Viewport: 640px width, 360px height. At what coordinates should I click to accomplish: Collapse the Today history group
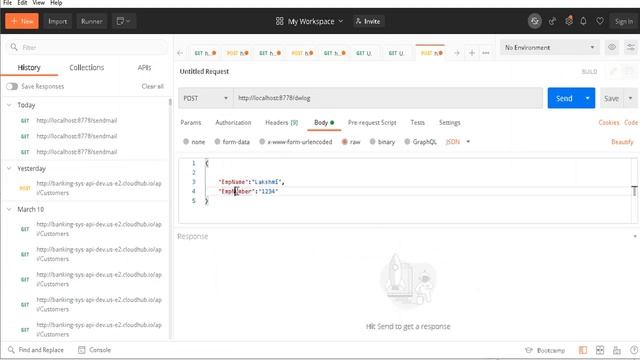[9, 105]
